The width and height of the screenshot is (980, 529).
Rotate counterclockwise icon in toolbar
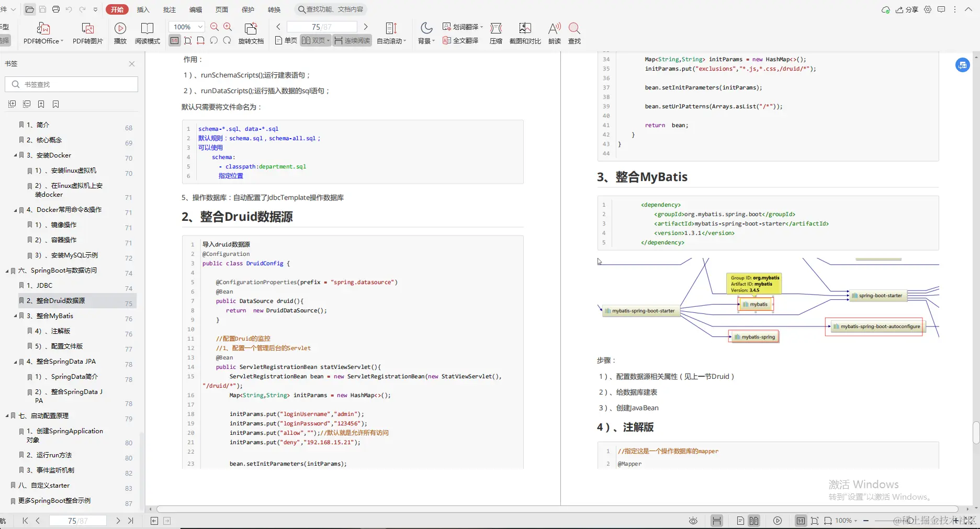214,40
